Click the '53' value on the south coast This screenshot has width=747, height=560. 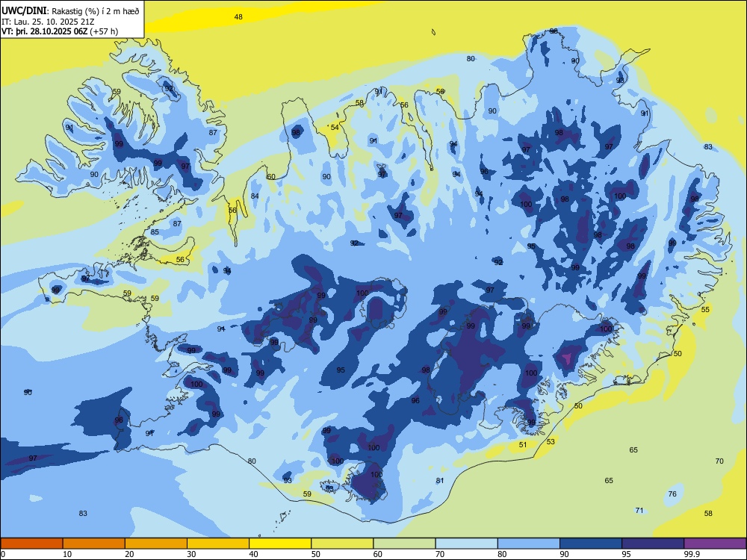(x=551, y=441)
